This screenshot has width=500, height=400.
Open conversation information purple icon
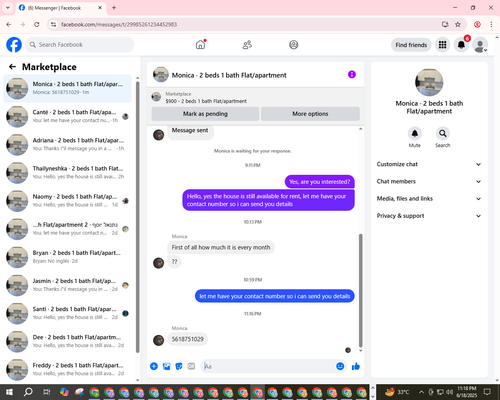(x=352, y=75)
